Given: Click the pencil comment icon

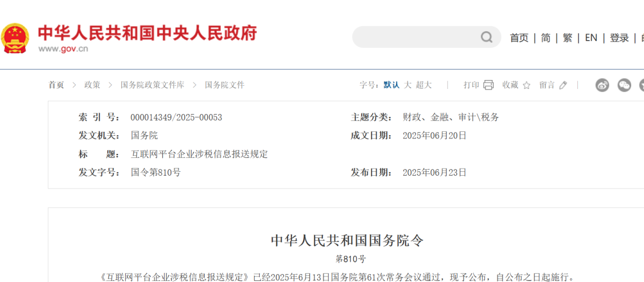Looking at the screenshot, I should click(563, 85).
